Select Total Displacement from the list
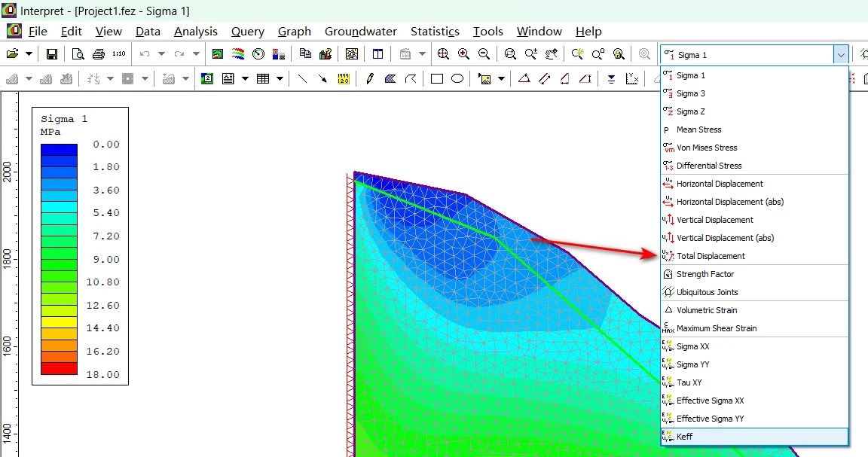The width and height of the screenshot is (868, 457). (x=711, y=256)
